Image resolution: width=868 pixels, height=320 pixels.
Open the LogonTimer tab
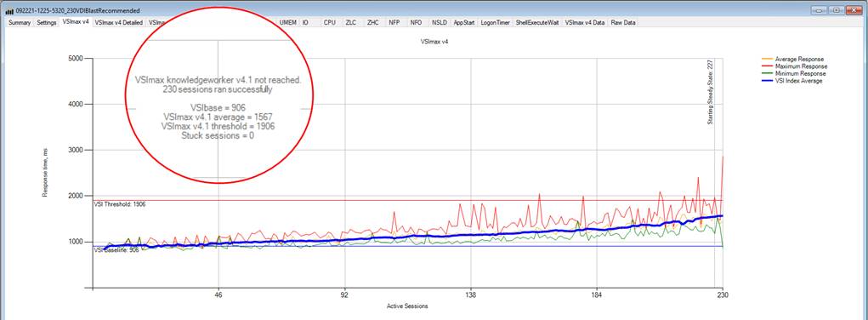[496, 23]
